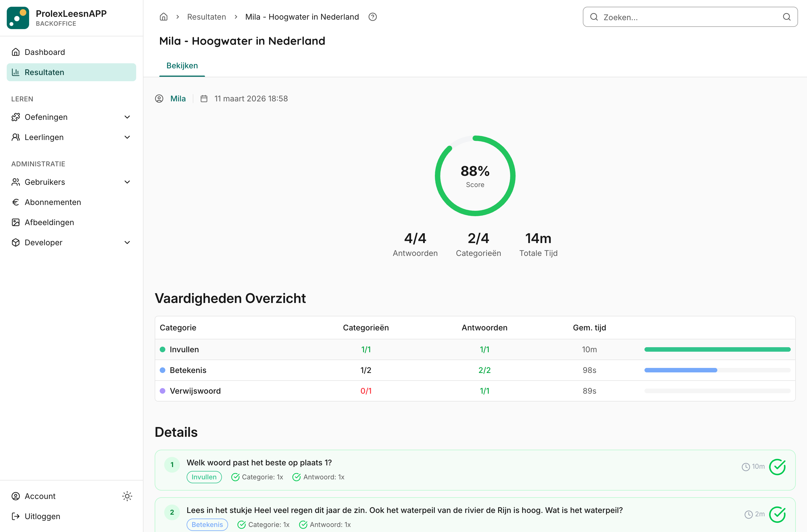Click the search submit magnifier icon

click(x=787, y=17)
